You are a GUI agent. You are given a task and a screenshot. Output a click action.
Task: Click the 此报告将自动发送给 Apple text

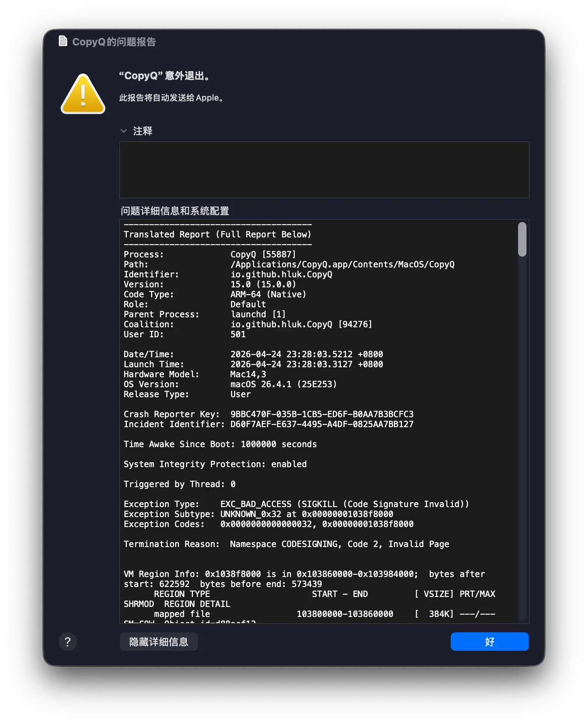coord(171,98)
